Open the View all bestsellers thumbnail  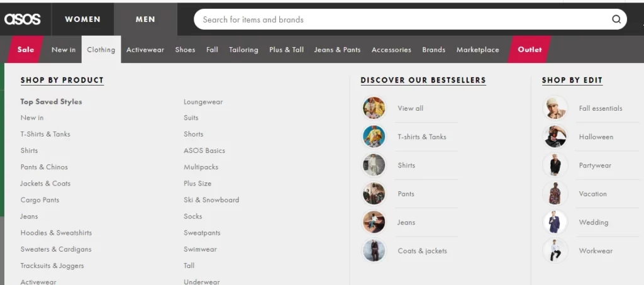[x=374, y=108]
